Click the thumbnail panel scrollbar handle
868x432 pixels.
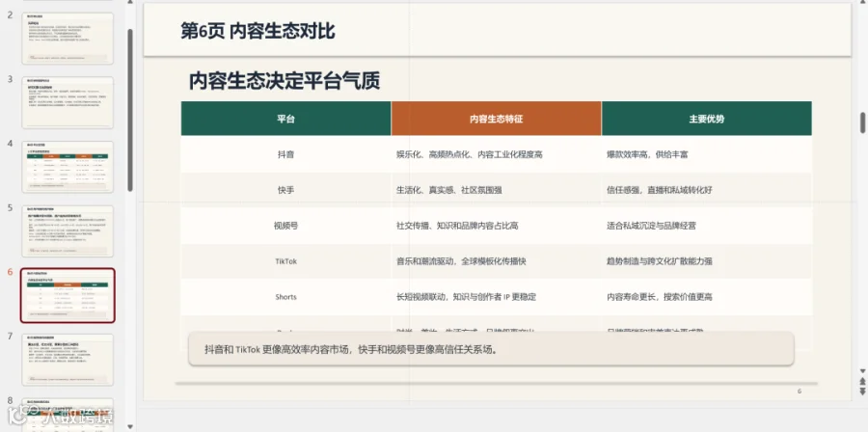click(130, 110)
